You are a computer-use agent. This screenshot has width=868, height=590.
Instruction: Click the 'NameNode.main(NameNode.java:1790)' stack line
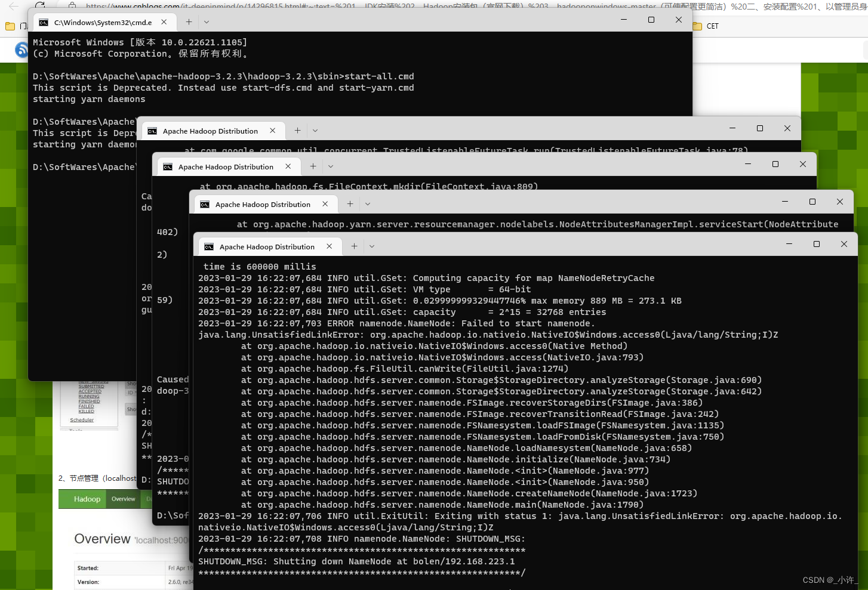(x=442, y=505)
